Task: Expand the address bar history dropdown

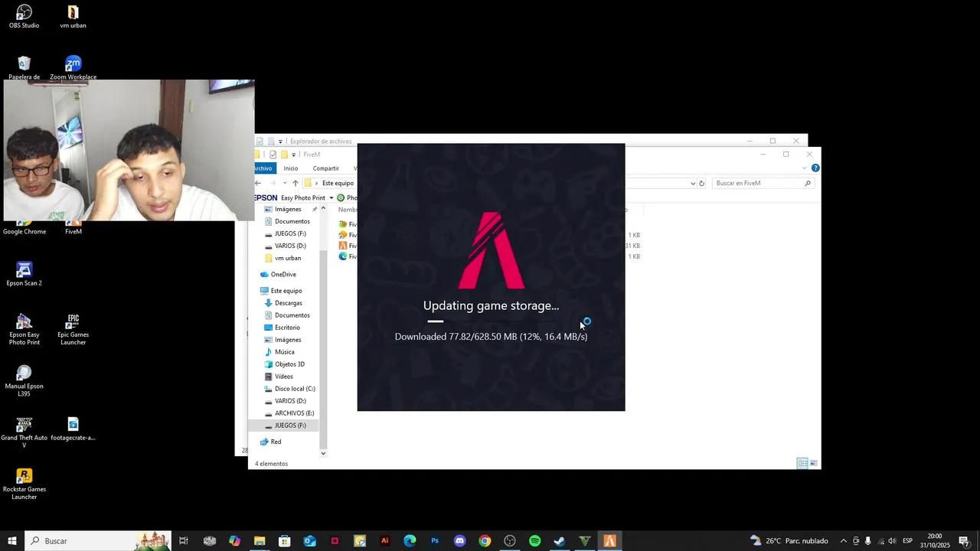Action: [693, 184]
